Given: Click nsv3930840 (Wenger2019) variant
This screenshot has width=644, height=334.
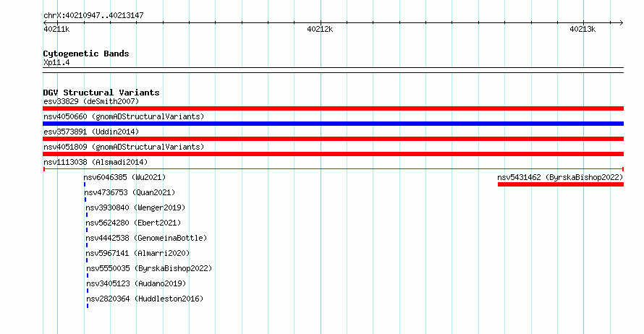Looking at the screenshot, I should [135, 207].
